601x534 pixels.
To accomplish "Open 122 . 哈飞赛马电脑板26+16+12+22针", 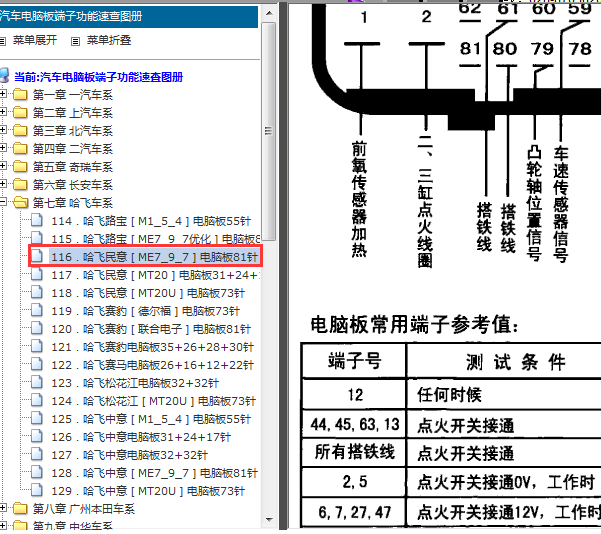I will click(x=153, y=365).
